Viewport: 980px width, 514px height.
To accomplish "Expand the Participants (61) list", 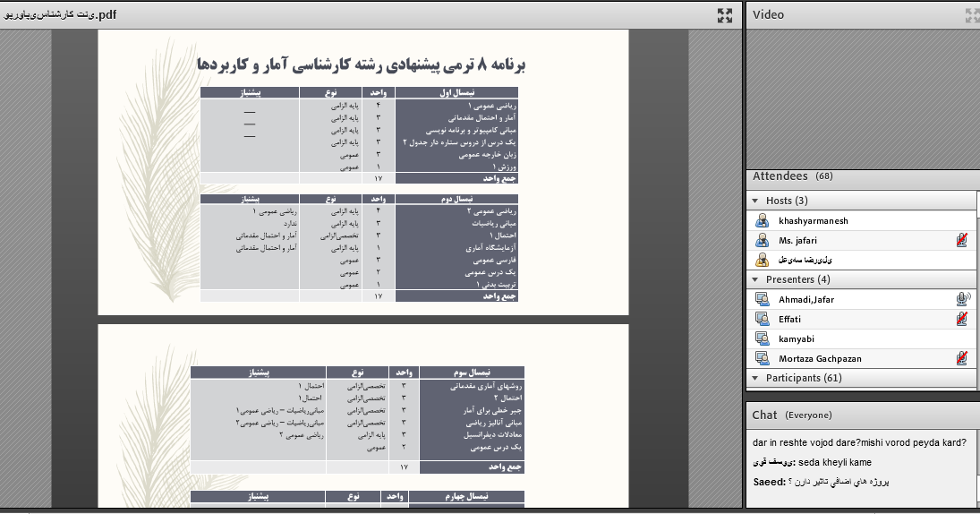I will 756,378.
